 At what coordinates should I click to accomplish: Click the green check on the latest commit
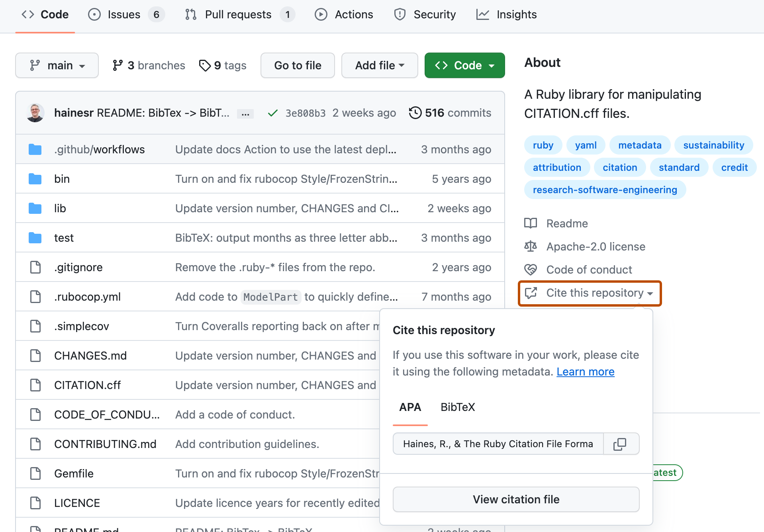click(x=272, y=113)
